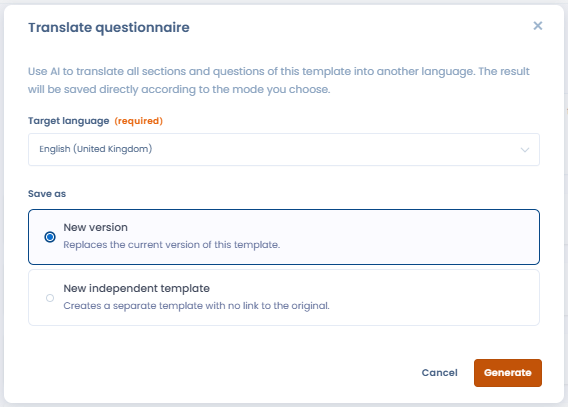Click 'Creates a separate template' description text
The width and height of the screenshot is (568, 407).
coord(196,306)
